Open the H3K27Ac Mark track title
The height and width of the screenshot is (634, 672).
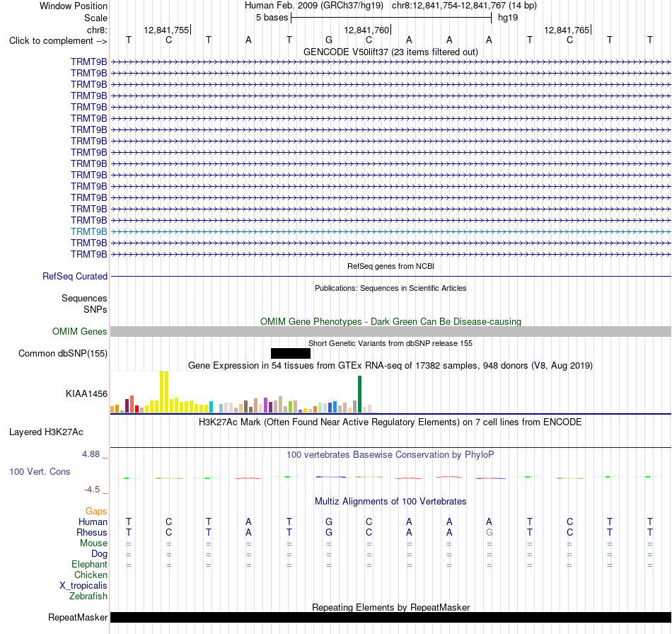coord(390,422)
